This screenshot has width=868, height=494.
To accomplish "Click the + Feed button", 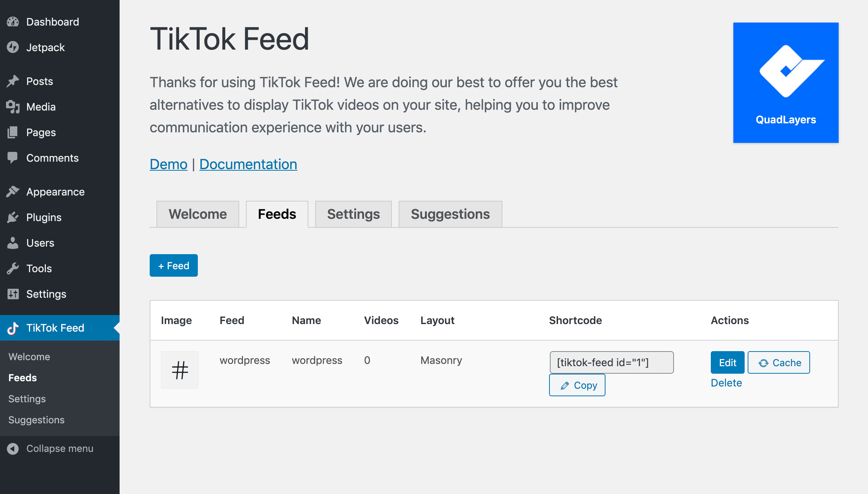I will 174,266.
